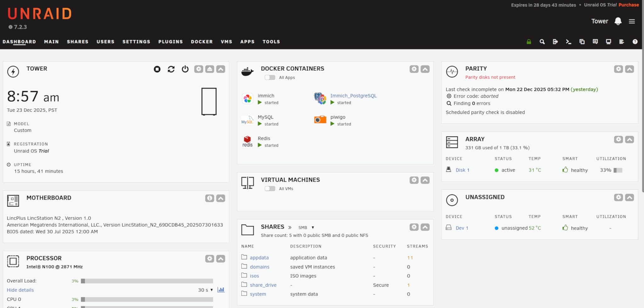
Task: Click the piwigo camera container icon
Action: [320, 120]
